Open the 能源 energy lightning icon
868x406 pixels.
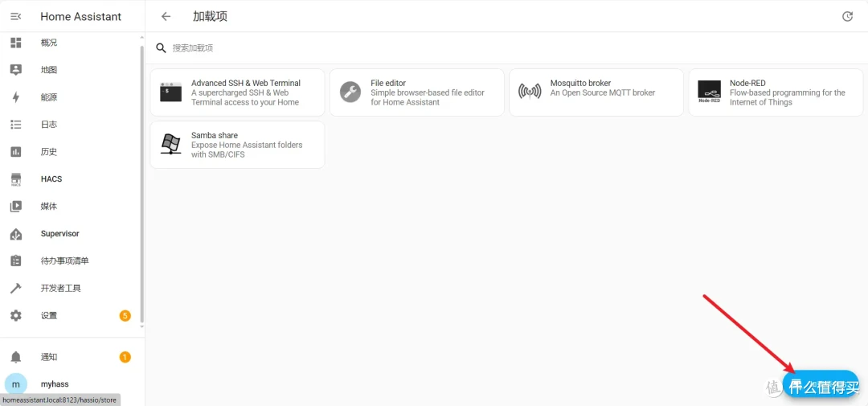(x=15, y=97)
